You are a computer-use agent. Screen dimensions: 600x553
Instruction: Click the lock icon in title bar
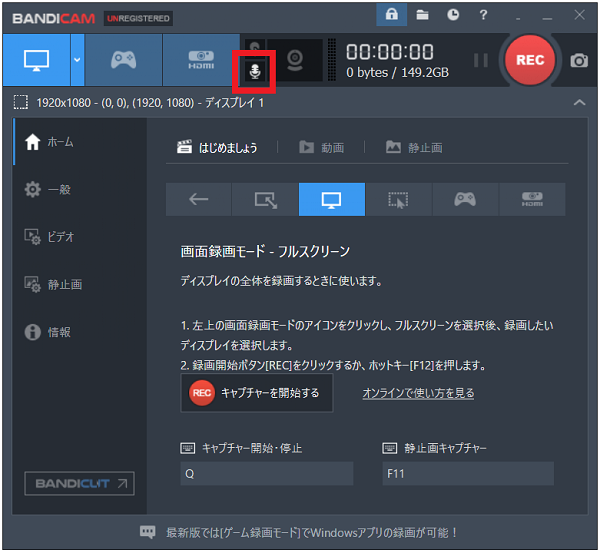click(x=391, y=15)
